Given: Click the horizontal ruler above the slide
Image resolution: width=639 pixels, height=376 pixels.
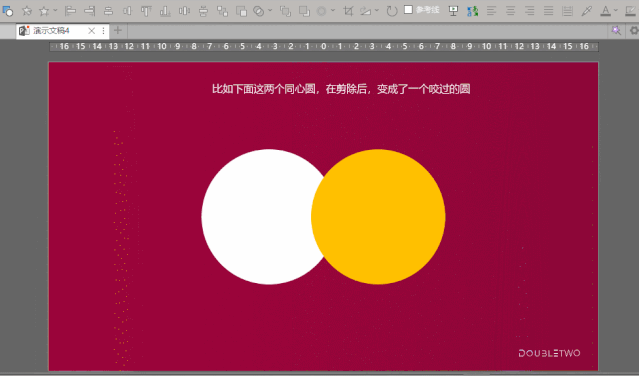Looking at the screenshot, I should pyautogui.click(x=324, y=46).
